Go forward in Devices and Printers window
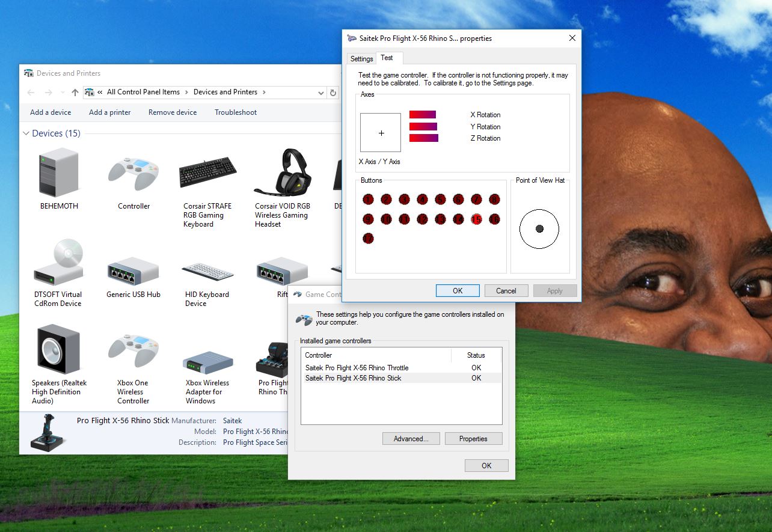The height and width of the screenshot is (532, 772). 49,93
